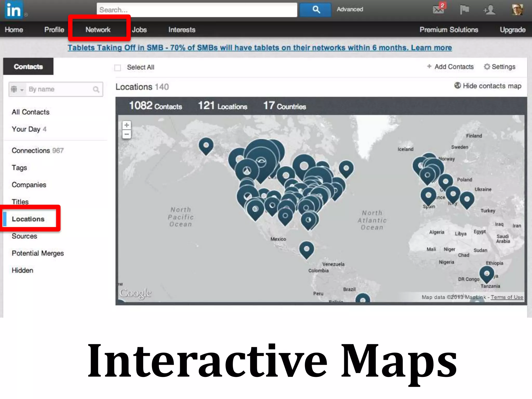This screenshot has height=399, width=532.
Task: Click the map pin near Turkey
Action: (x=467, y=201)
